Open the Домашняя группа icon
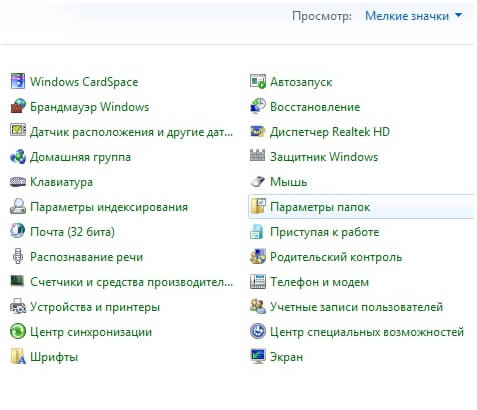The width and height of the screenshot is (477, 410). [18, 157]
